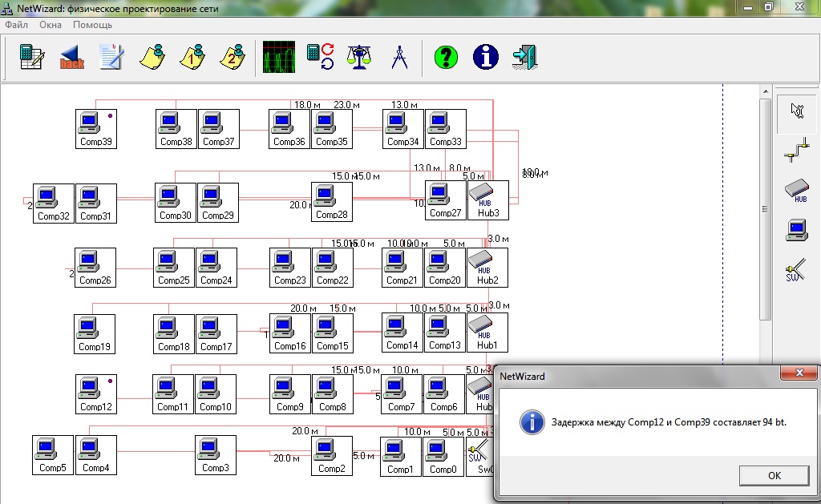Select the Comp25 computer node
821x504 pixels.
[x=174, y=268]
